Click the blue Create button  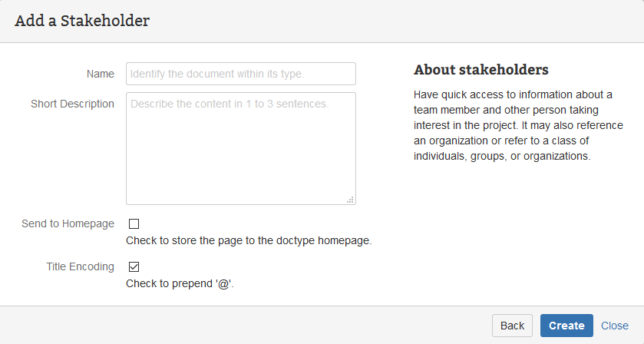click(x=566, y=326)
